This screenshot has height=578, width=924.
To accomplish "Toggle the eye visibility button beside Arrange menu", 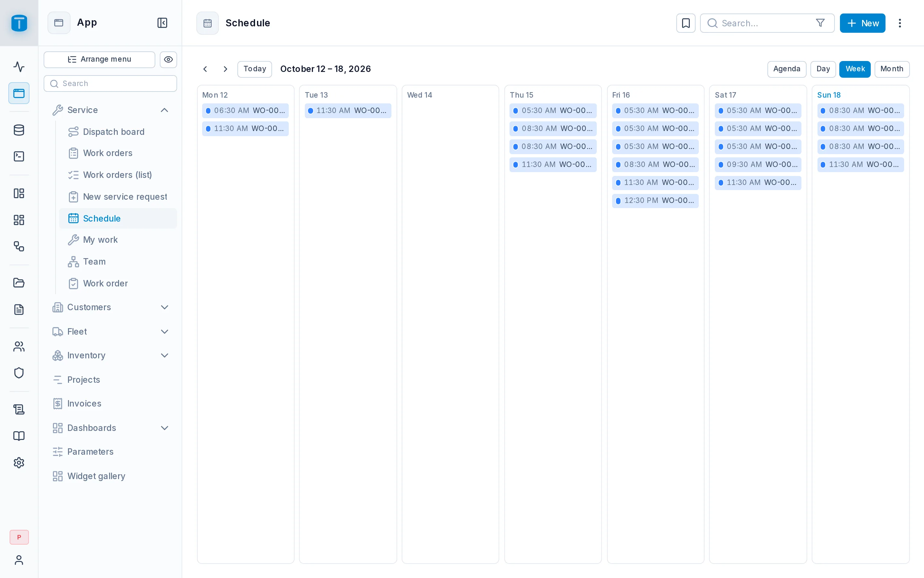I will click(x=168, y=60).
